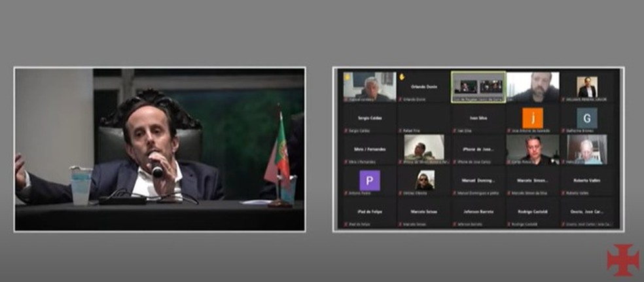The image size is (644, 282).
Task: Click the main video of speaker holding microphone
Action: (159, 149)
